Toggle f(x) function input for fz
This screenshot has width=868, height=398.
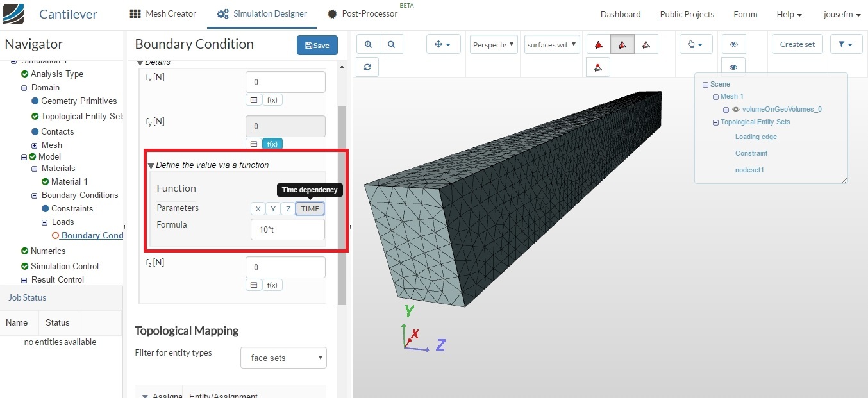point(272,285)
